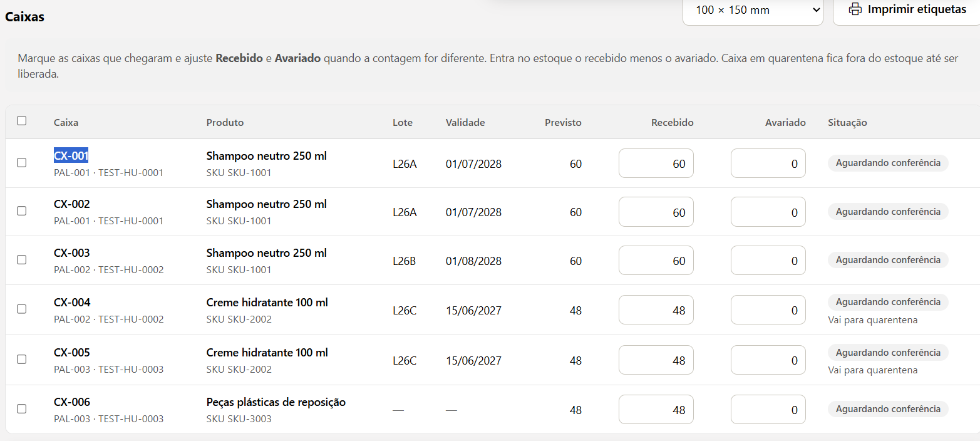The height and width of the screenshot is (441, 980).
Task: Click the Recebido field for CX-001
Action: click(656, 163)
